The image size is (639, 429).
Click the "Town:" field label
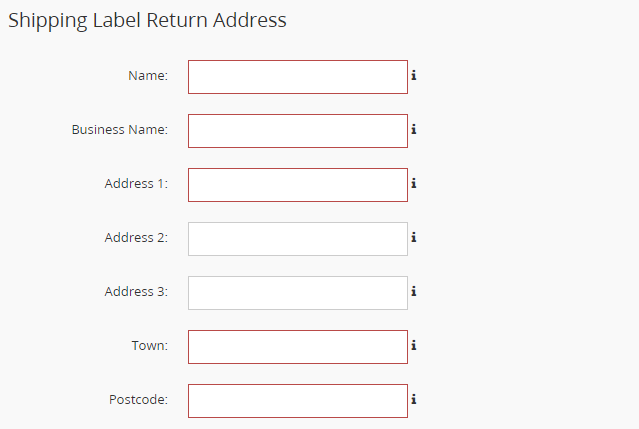pos(150,345)
